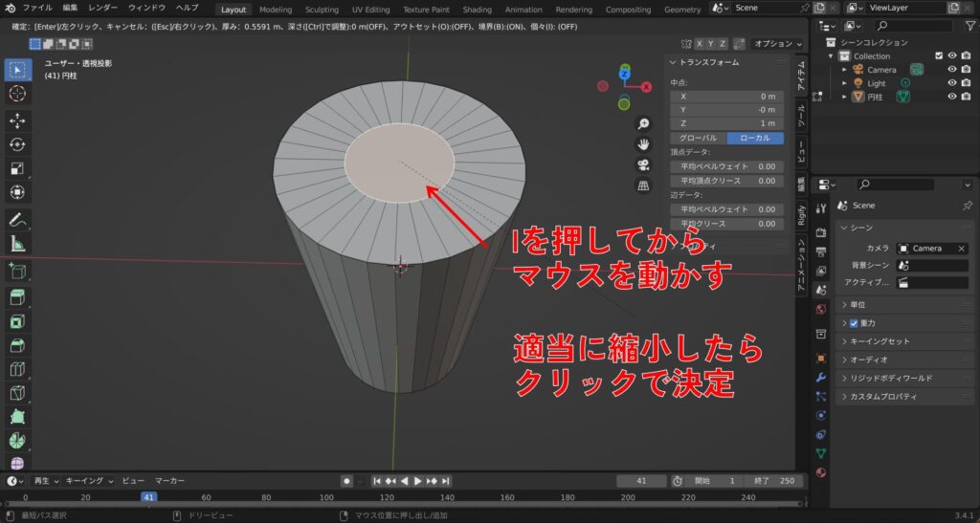Click the pan hand viewport icon
Viewport: 980px width, 523px height.
click(x=644, y=144)
